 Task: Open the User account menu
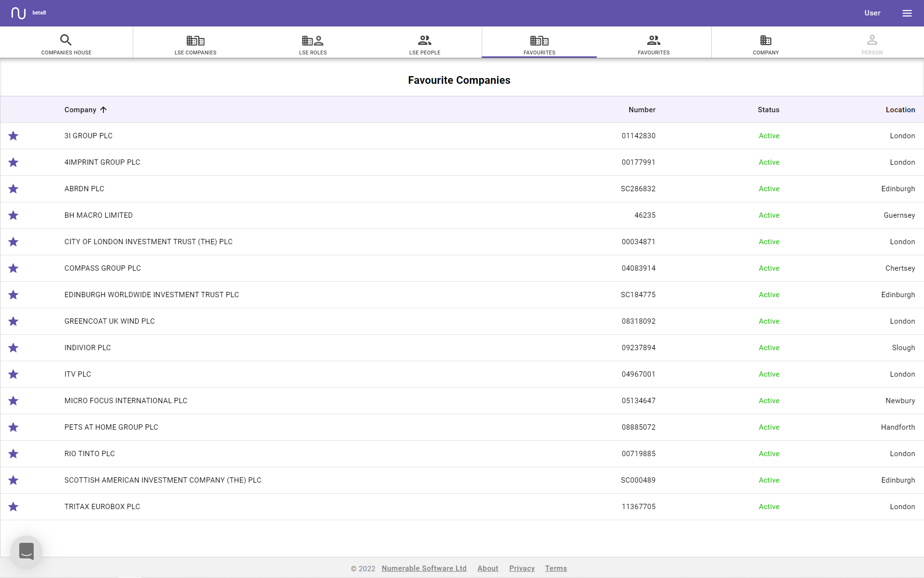coord(872,13)
